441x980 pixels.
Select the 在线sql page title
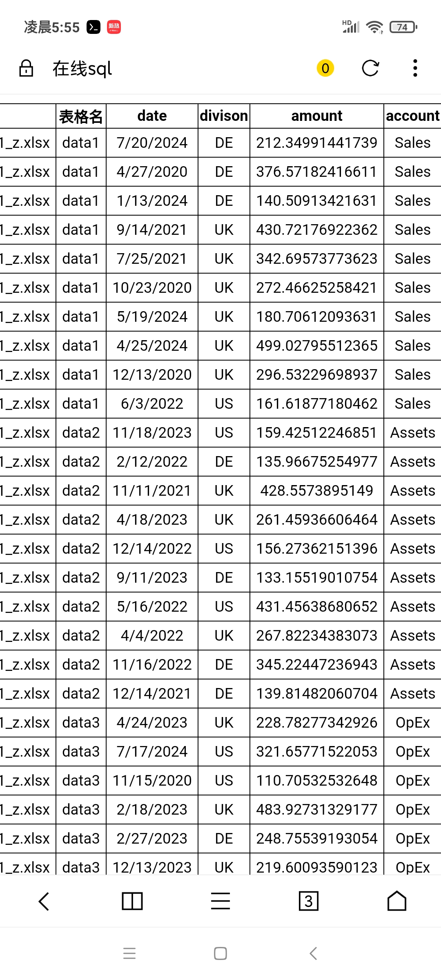[82, 69]
